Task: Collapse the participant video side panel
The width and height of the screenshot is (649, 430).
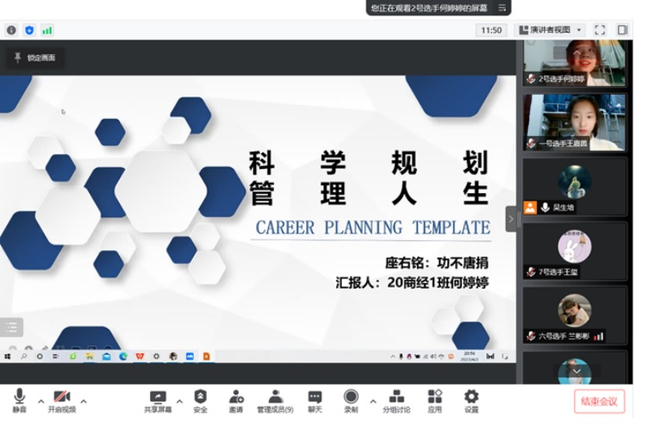Action: click(x=511, y=218)
